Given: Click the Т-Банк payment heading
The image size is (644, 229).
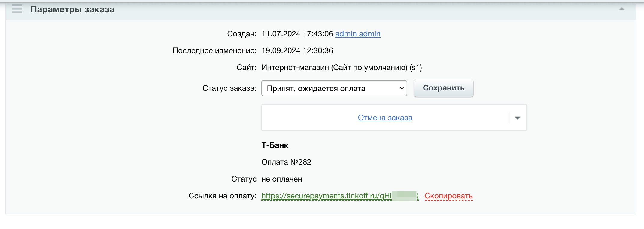Looking at the screenshot, I should pos(275,145).
